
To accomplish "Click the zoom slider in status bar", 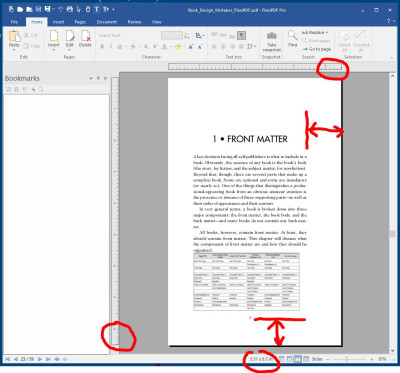I will coord(347,359).
